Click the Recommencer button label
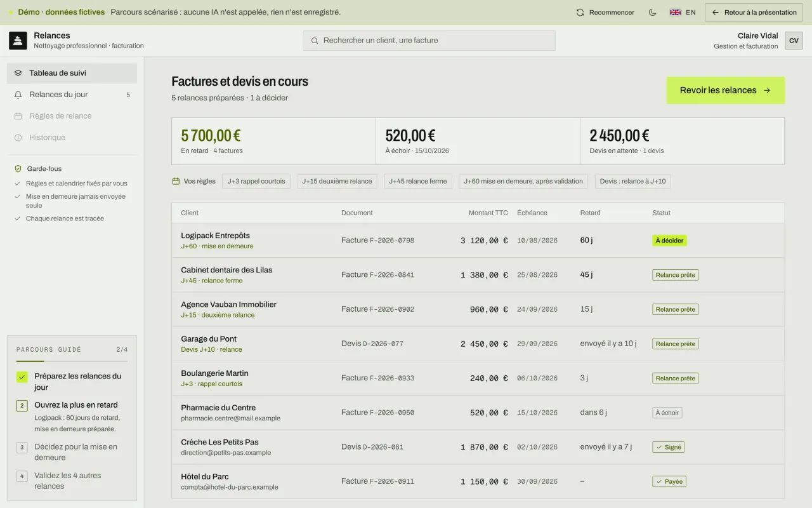 (612, 12)
